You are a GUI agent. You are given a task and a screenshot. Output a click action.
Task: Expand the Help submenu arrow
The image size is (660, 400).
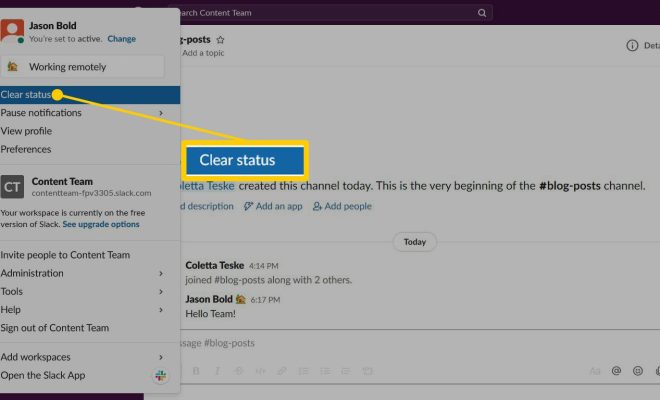[161, 310]
